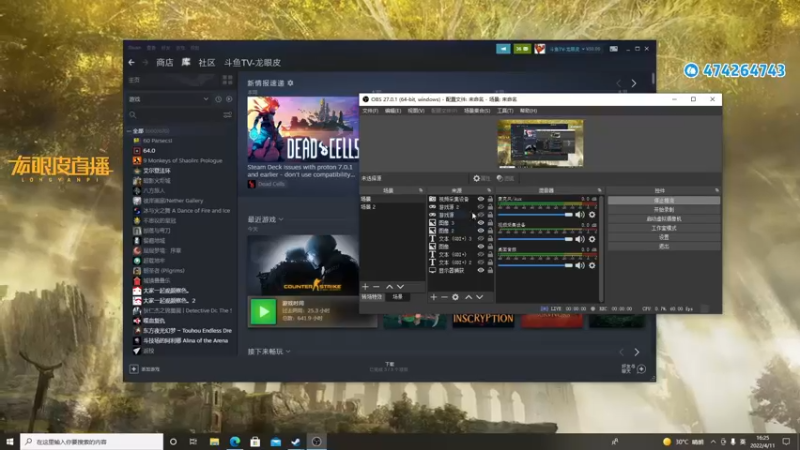Open Steam Big Picture mode icon
The height and width of the screenshot is (450, 800).
(x=614, y=49)
